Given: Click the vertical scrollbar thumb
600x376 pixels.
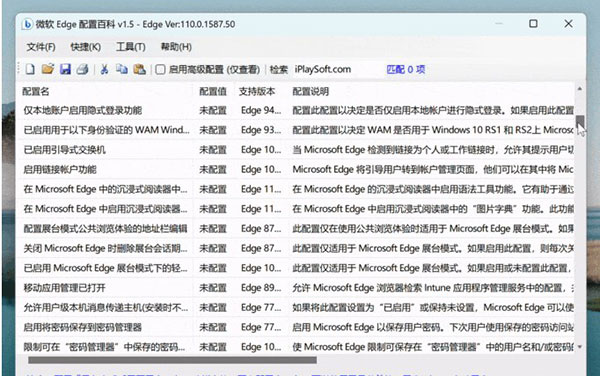Looking at the screenshot, I should [580, 122].
